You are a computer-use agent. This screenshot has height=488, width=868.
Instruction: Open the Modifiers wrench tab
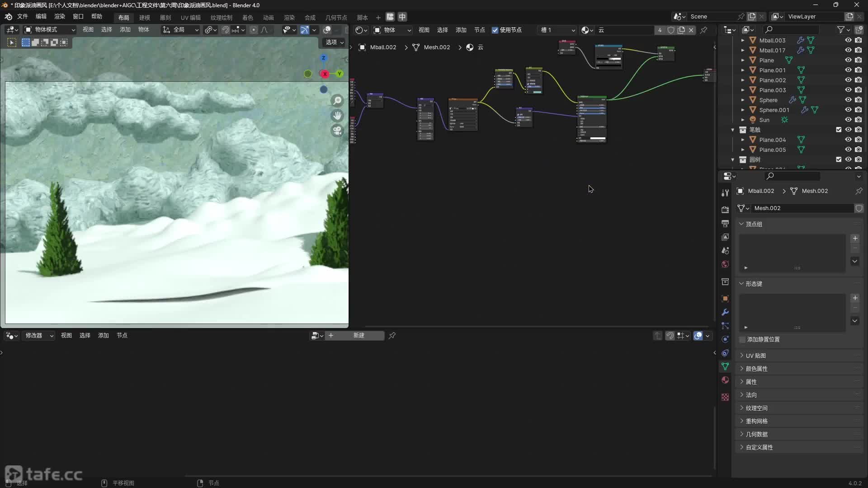(725, 312)
